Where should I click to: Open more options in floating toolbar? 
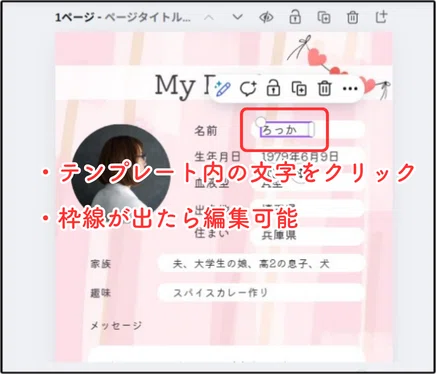pos(350,89)
